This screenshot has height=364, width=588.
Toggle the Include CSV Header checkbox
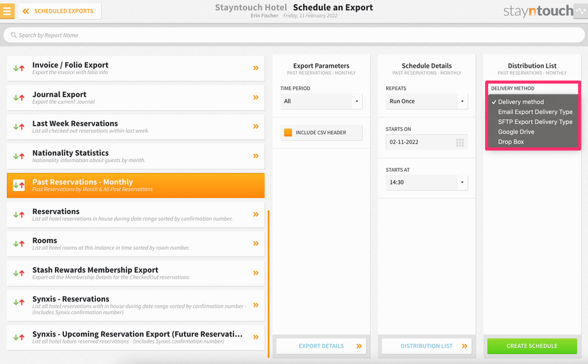pyautogui.click(x=288, y=132)
